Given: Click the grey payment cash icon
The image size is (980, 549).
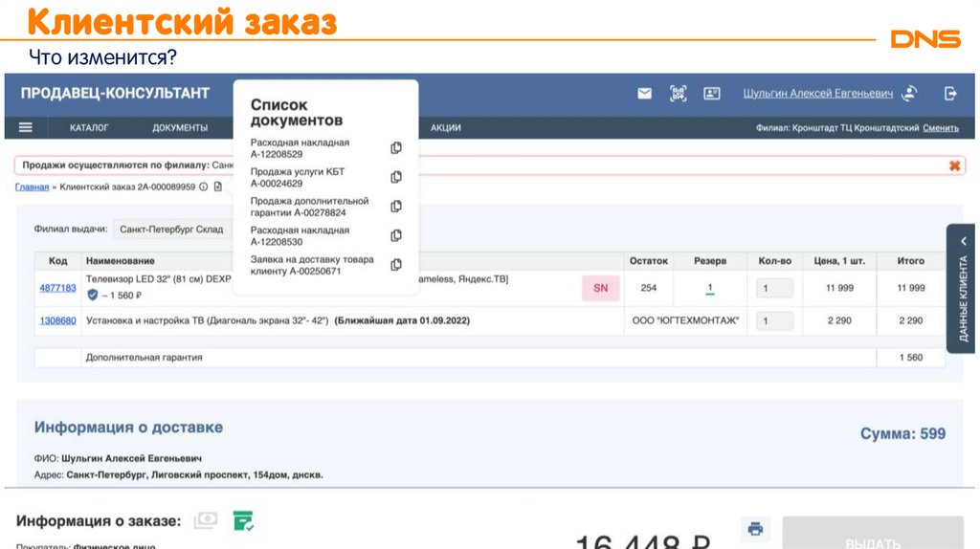Looking at the screenshot, I should [x=206, y=520].
